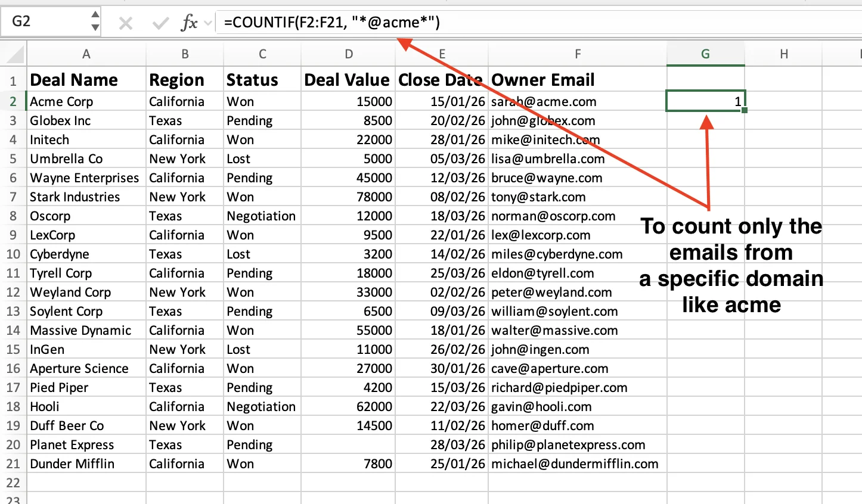The image size is (862, 504).
Task: Select the cell containing Massive Dynamic
Action: click(86, 331)
